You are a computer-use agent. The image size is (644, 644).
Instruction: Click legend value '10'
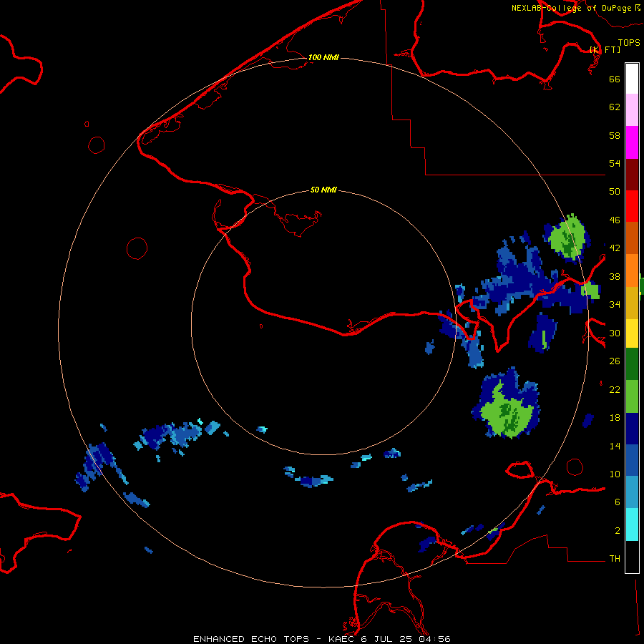pyautogui.click(x=615, y=474)
